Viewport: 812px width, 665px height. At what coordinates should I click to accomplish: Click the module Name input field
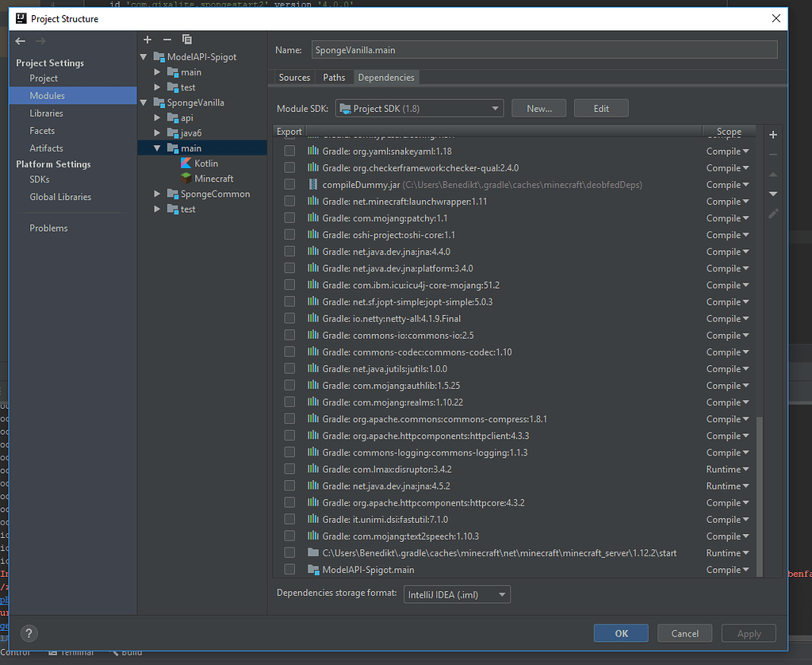pos(544,50)
